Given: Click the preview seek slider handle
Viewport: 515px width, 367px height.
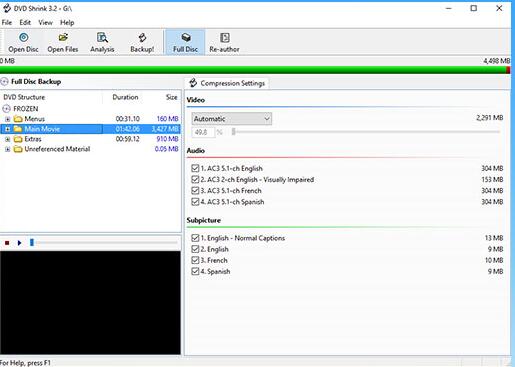Looking at the screenshot, I should (32, 243).
